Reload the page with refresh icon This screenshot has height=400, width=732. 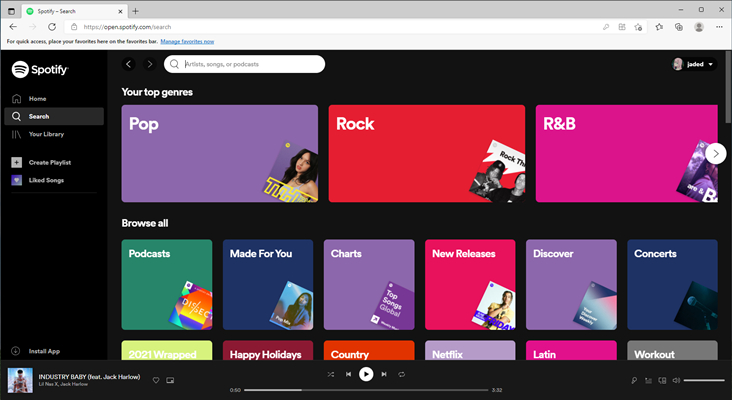click(x=52, y=27)
